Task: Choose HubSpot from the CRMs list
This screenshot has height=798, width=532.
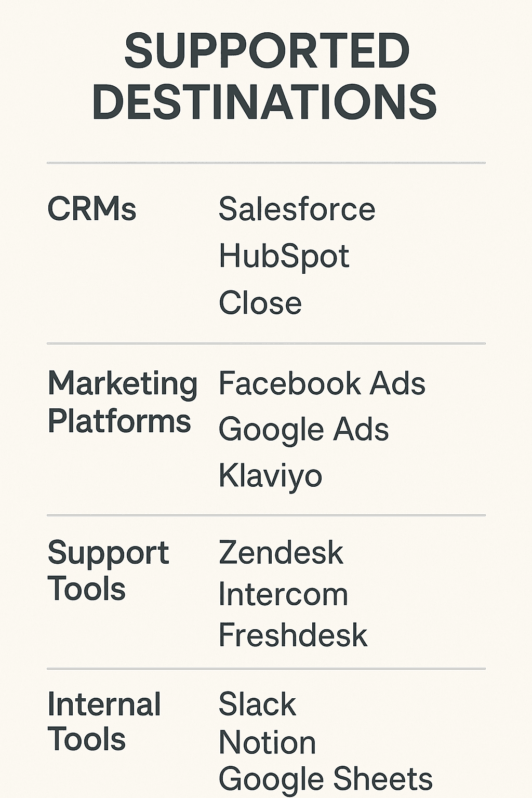Action: point(284,256)
